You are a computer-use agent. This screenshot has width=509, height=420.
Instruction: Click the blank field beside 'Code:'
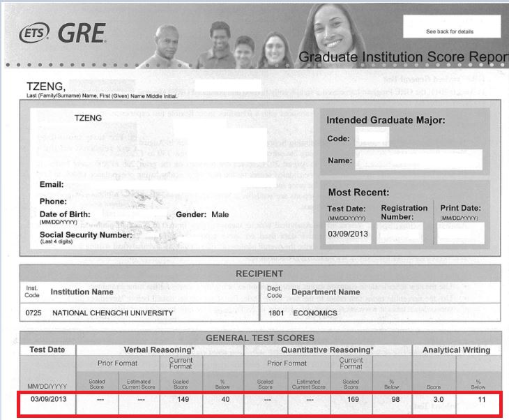point(372,137)
